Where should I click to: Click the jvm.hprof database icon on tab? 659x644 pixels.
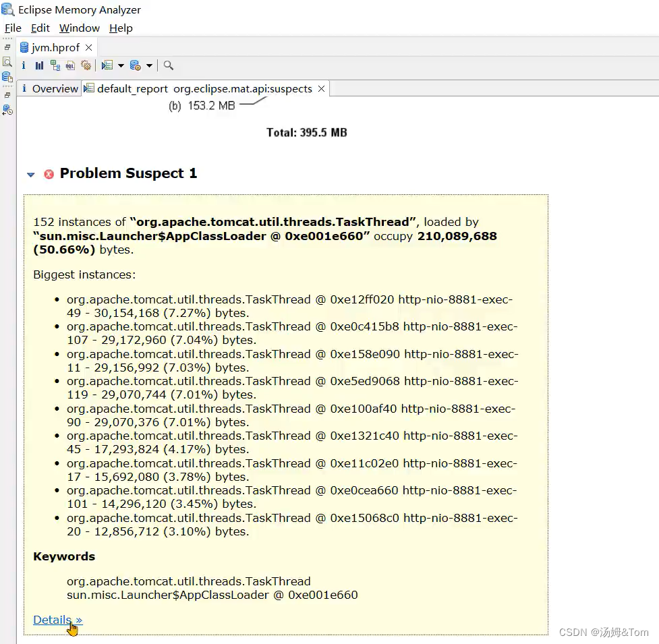pos(24,47)
